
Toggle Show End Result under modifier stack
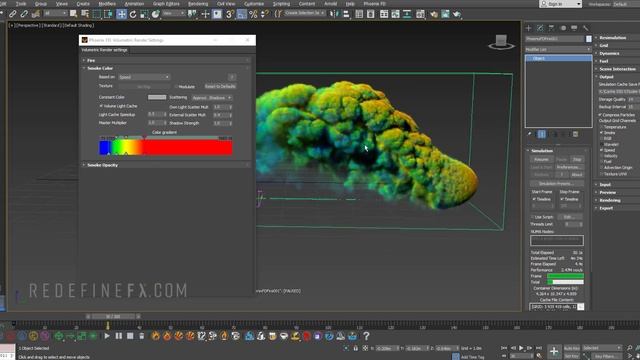coord(542,134)
